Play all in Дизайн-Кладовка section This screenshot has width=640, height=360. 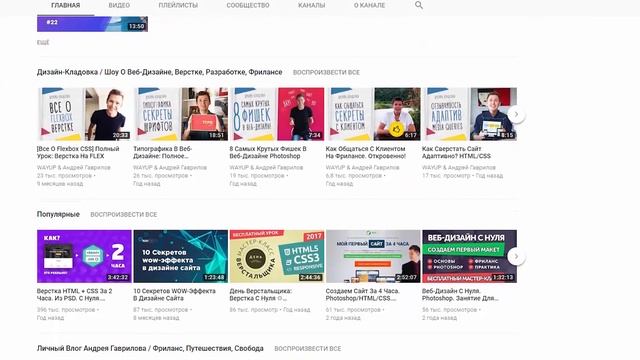(326, 72)
